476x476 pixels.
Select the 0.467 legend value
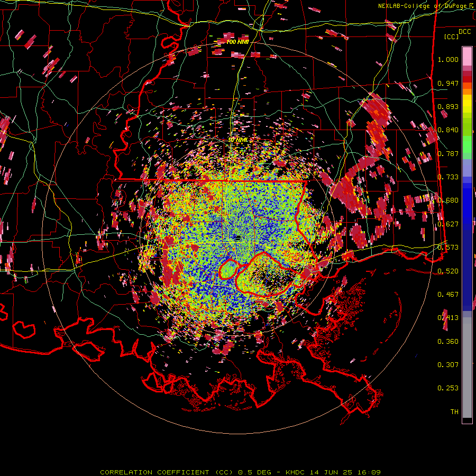(448, 295)
